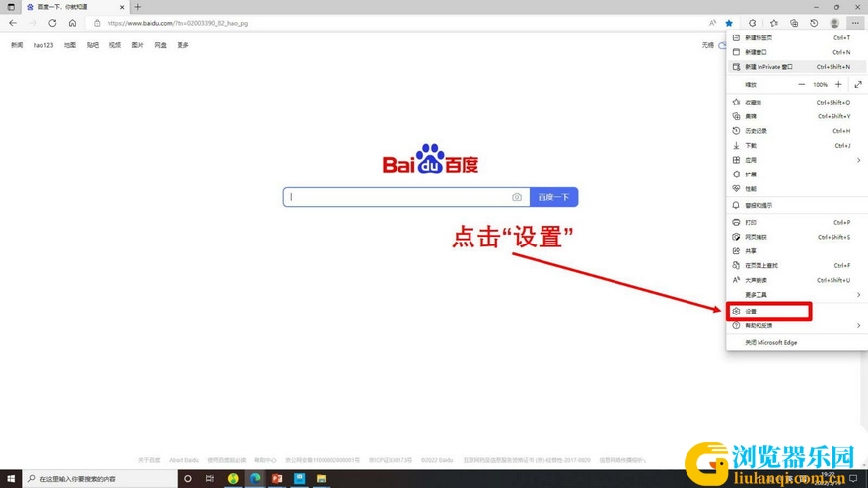Image resolution: width=868 pixels, height=488 pixels.
Task: Select 新建 InPrivate 窗口 in the menu
Action: click(797, 66)
